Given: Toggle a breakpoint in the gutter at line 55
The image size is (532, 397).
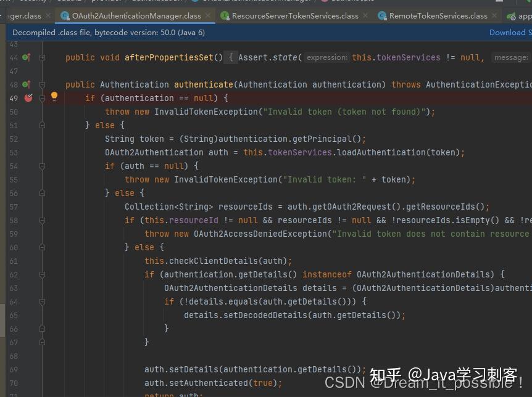Looking at the screenshot, I should [28, 179].
